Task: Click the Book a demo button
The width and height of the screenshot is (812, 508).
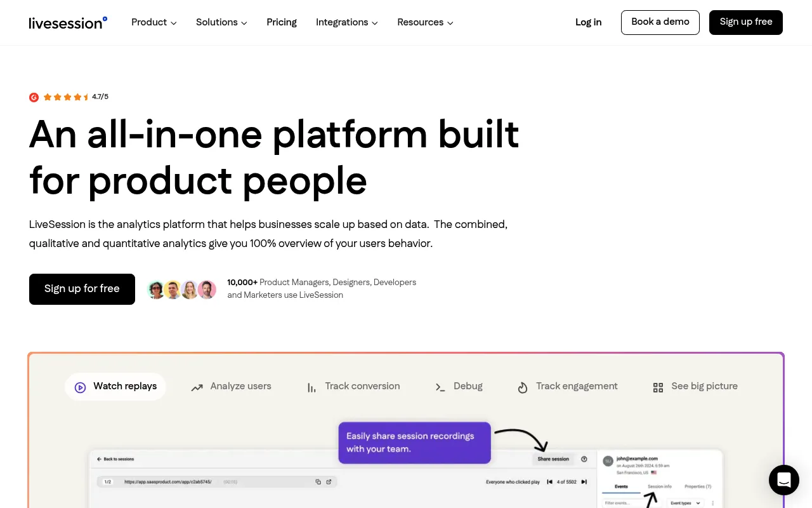Action: click(660, 22)
